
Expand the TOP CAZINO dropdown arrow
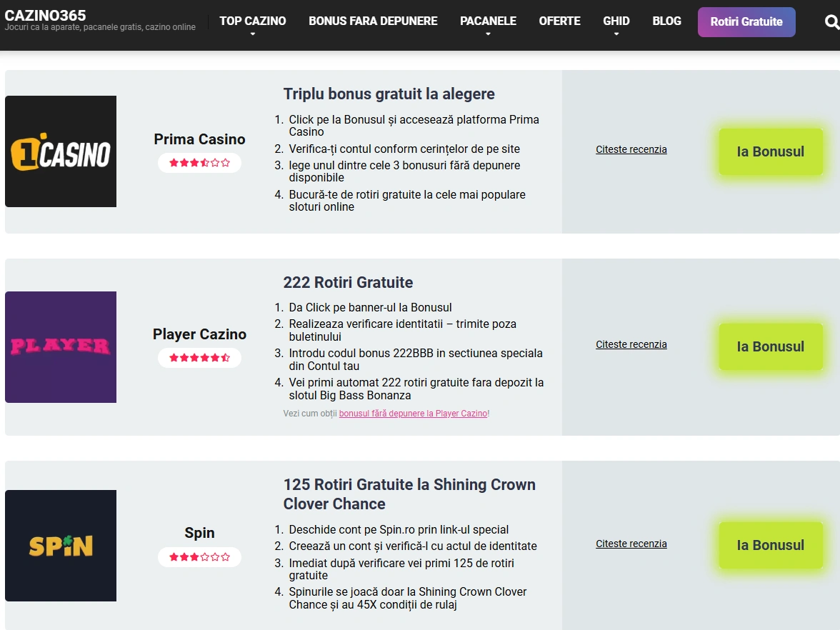pos(253,34)
